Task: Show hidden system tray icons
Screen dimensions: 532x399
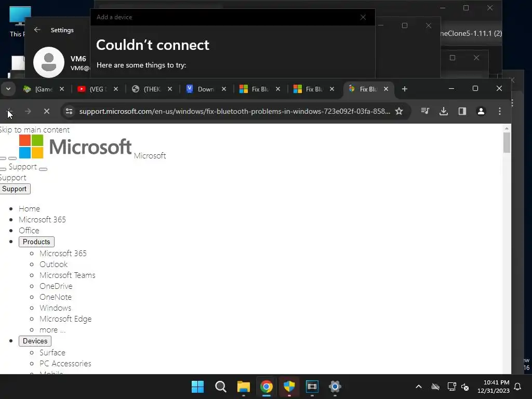Action: (419, 387)
